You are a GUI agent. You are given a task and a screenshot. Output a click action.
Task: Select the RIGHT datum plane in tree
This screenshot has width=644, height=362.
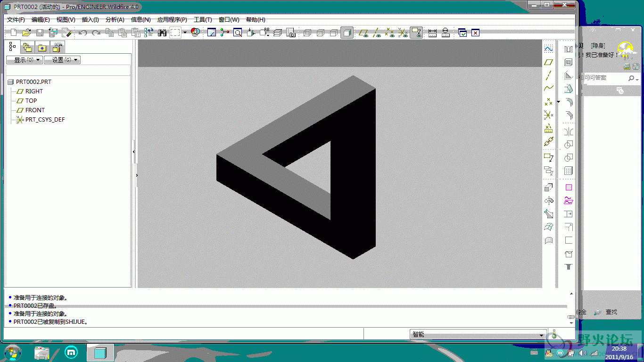[x=30, y=91]
